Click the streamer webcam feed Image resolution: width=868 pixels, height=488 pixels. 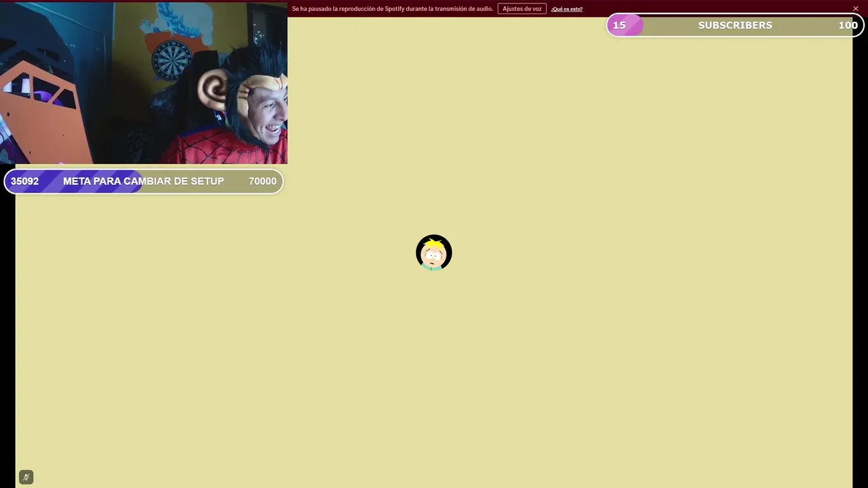point(144,83)
